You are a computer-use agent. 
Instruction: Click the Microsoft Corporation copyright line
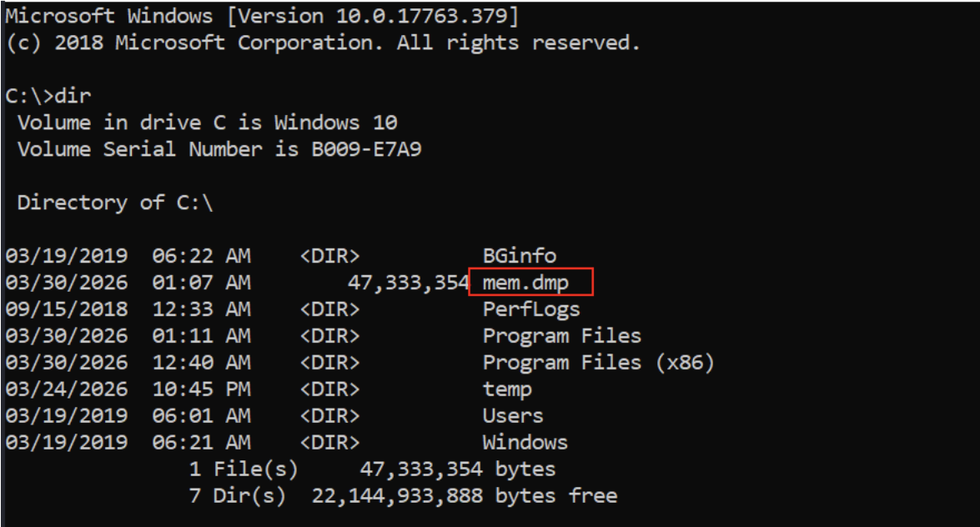323,43
